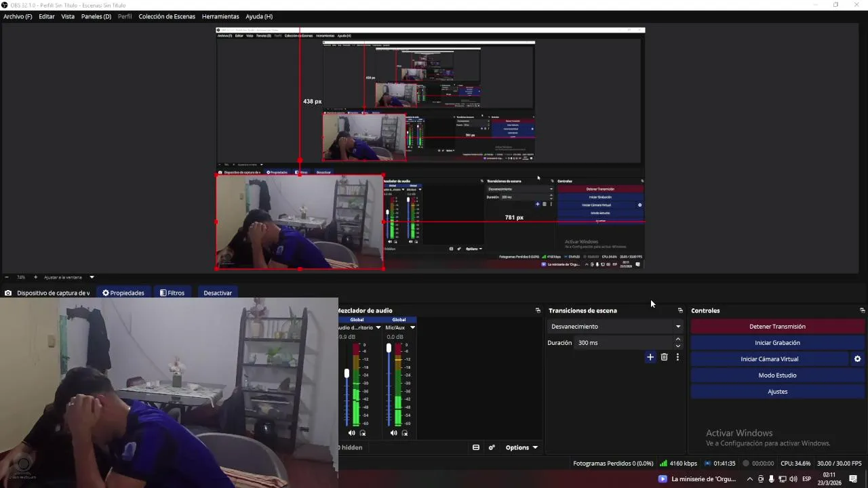This screenshot has height=488, width=868.
Task: Open the Vista menu
Action: (x=68, y=16)
